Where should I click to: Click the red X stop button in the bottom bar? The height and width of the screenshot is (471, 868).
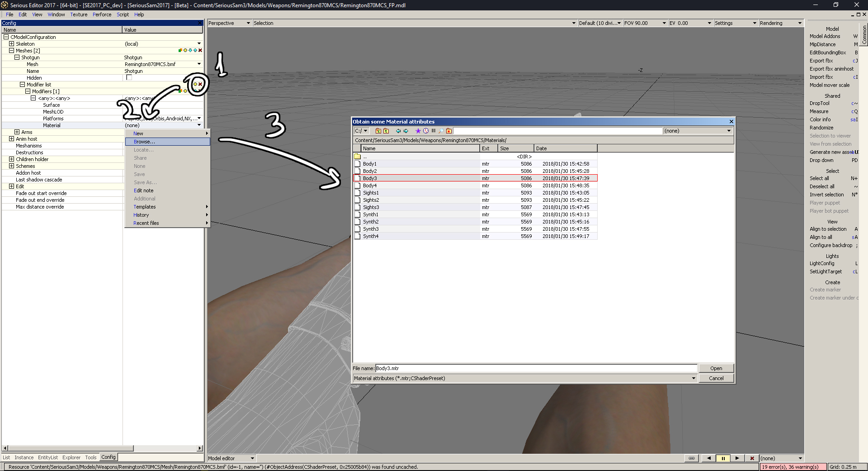[752, 458]
